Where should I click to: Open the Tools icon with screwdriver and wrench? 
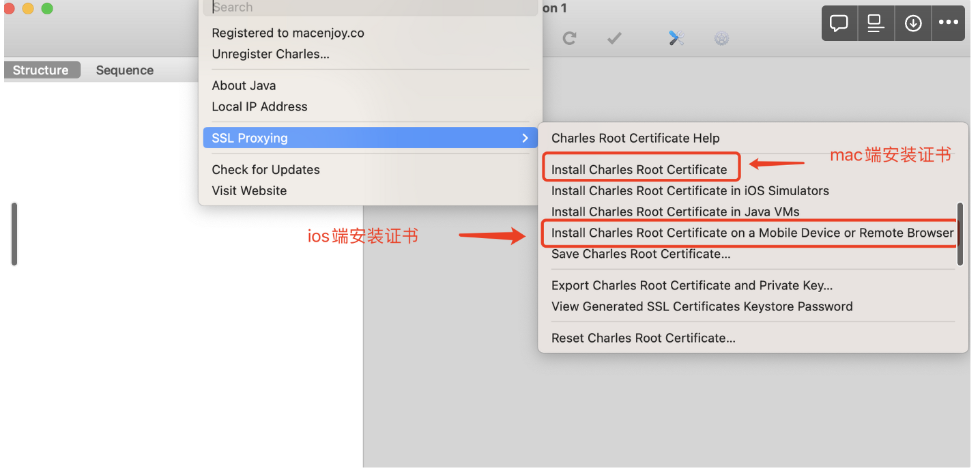coord(676,38)
